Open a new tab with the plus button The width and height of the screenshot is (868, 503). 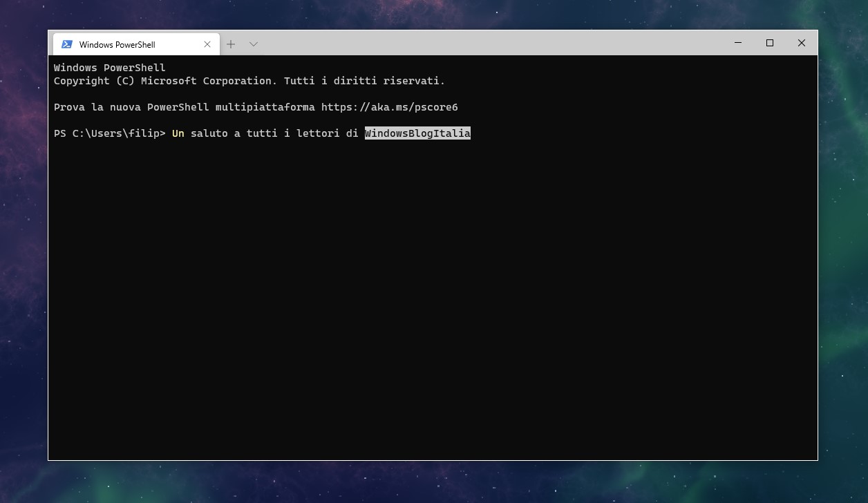231,44
